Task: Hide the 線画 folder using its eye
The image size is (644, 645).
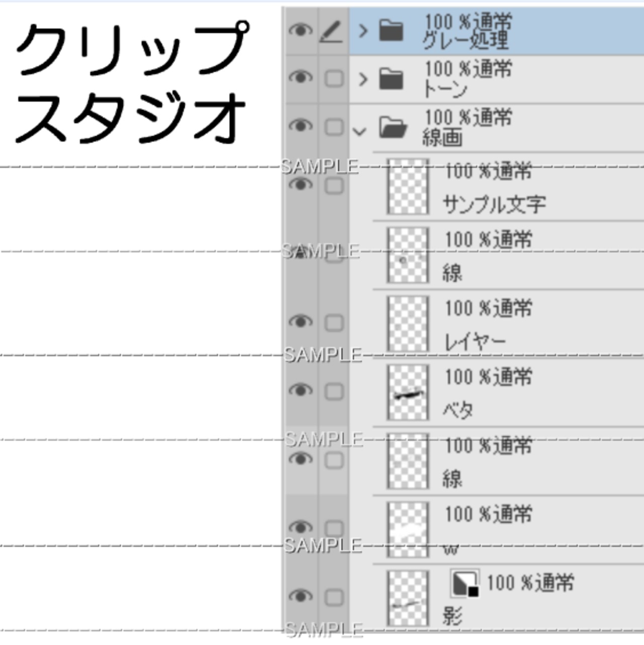Action: click(300, 126)
